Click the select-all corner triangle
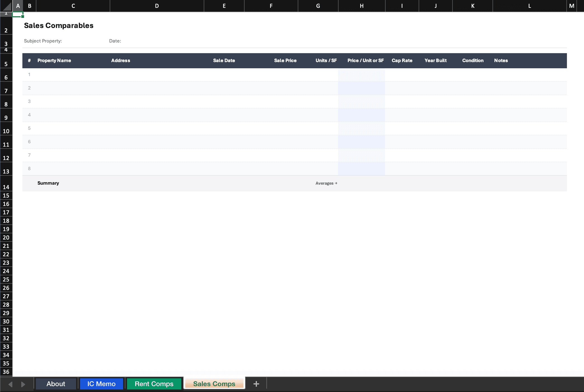584x392 pixels. pos(6,6)
